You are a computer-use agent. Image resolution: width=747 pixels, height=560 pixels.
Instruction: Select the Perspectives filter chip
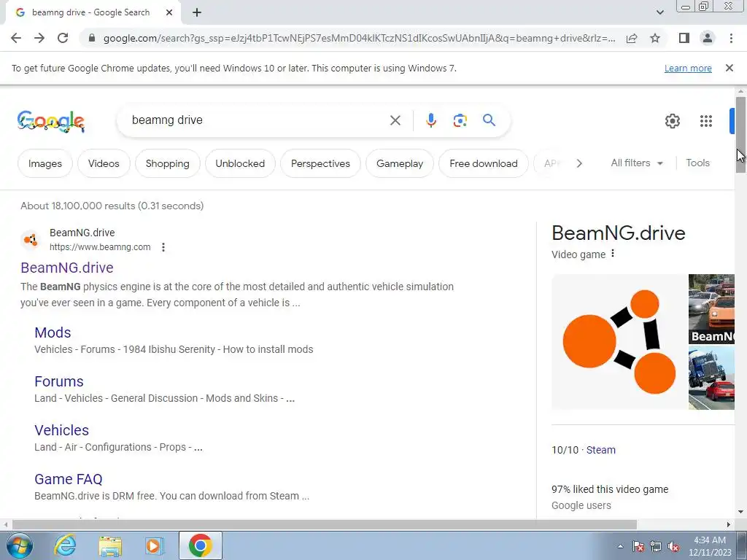coord(321,163)
